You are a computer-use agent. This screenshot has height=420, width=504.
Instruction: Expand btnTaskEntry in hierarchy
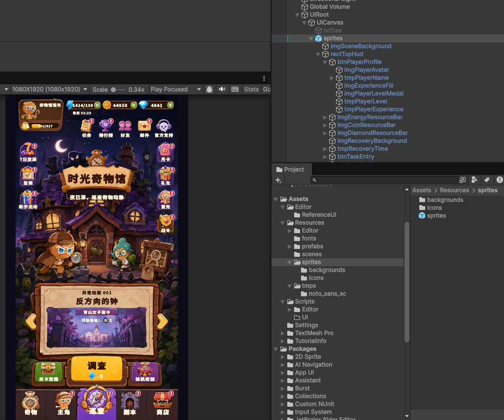(325, 157)
